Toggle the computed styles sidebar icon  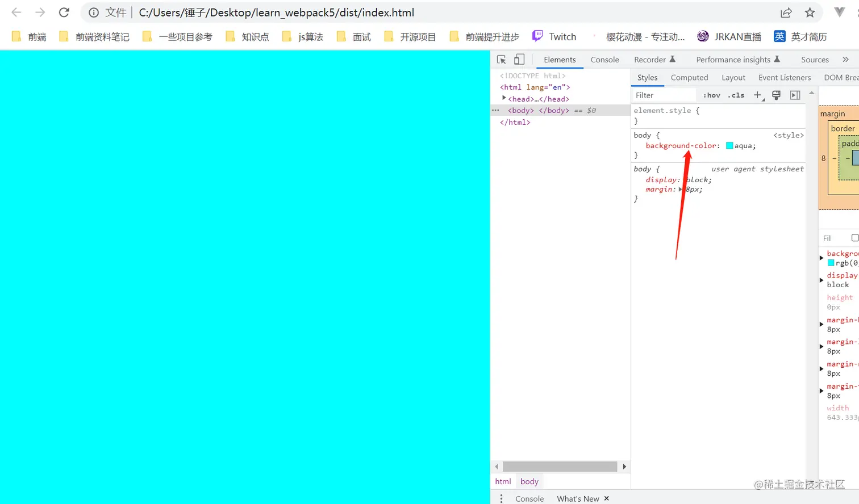tap(795, 95)
